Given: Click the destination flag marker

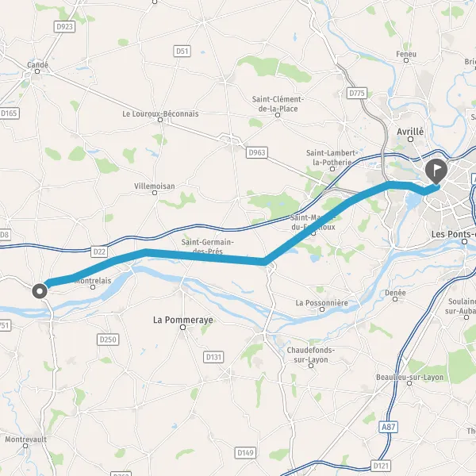Looking at the screenshot, I should click(x=436, y=171).
